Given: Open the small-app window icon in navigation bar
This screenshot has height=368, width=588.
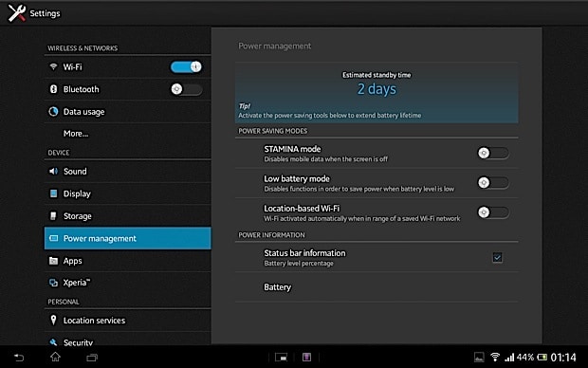Looking at the screenshot, I should (x=282, y=358).
